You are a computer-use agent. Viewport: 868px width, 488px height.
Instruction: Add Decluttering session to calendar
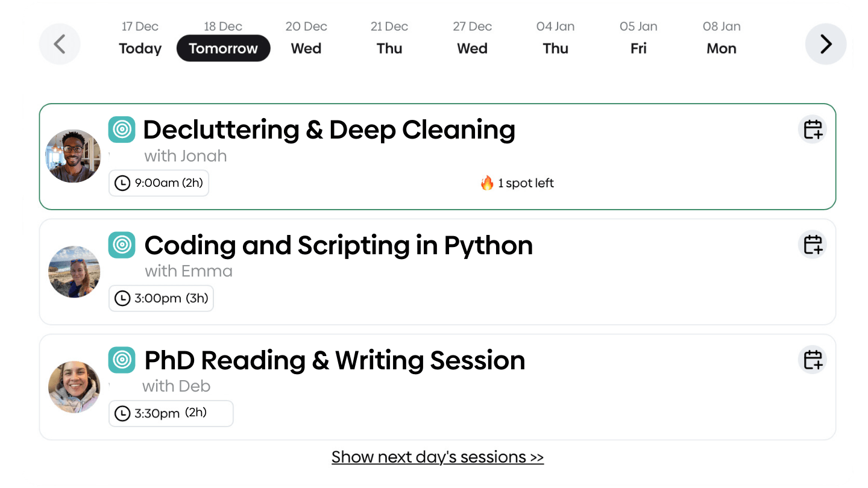(x=813, y=130)
